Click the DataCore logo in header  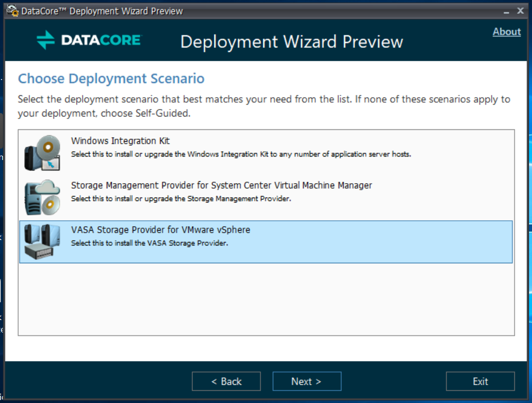click(89, 40)
